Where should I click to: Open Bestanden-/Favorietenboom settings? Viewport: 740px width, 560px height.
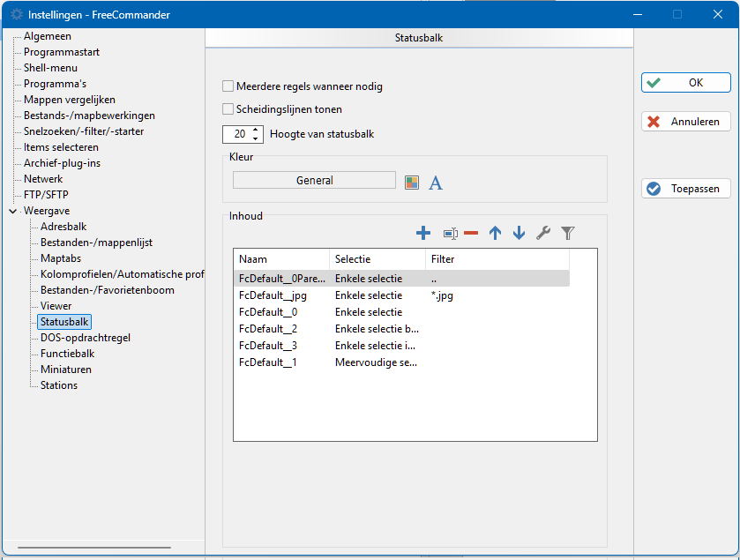pos(107,290)
